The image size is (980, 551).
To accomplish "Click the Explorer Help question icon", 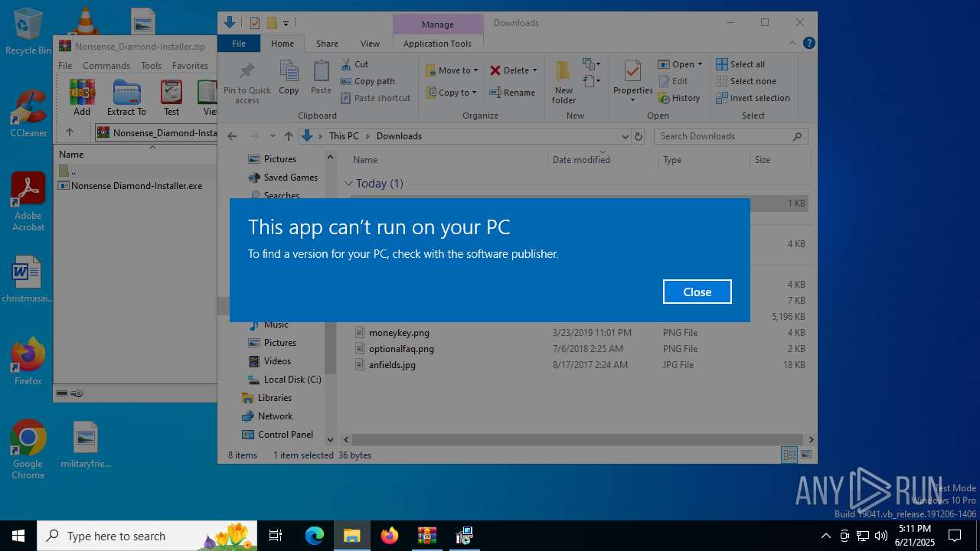I will click(808, 43).
